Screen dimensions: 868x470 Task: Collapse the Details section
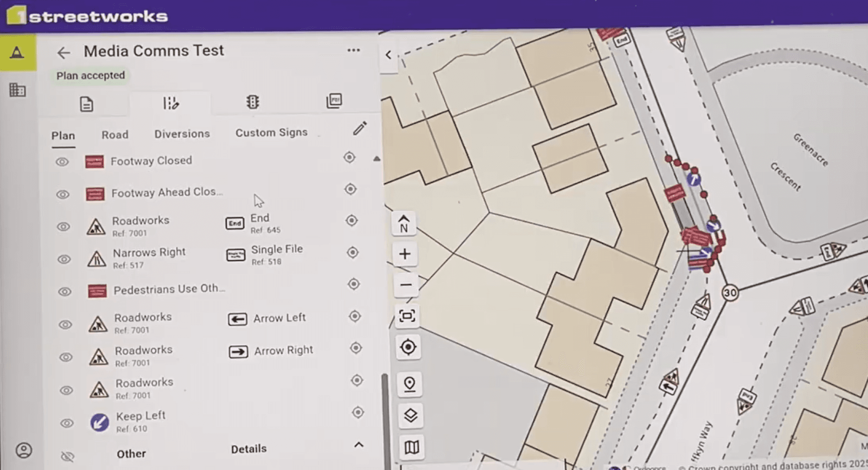pos(359,445)
